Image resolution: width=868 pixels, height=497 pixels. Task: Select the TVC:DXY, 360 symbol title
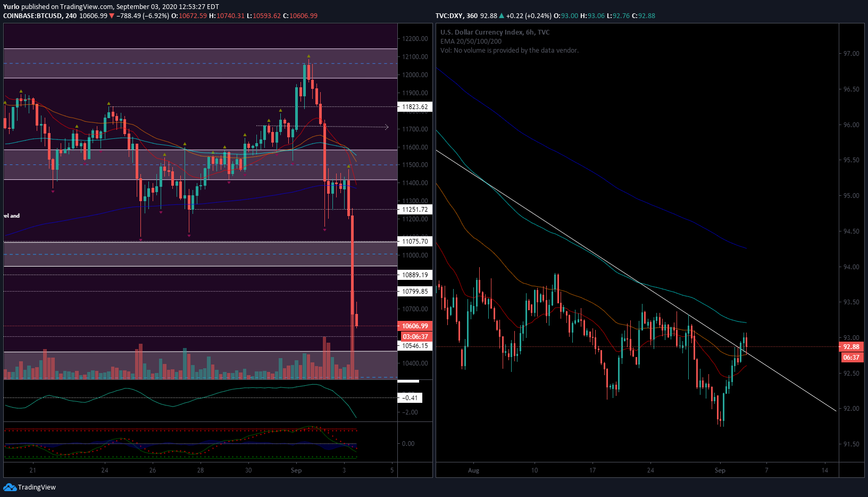pos(456,15)
